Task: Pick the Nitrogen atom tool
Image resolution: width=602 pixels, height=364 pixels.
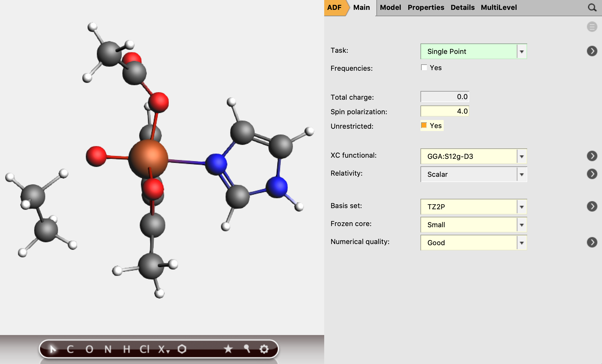Action: pos(108,349)
